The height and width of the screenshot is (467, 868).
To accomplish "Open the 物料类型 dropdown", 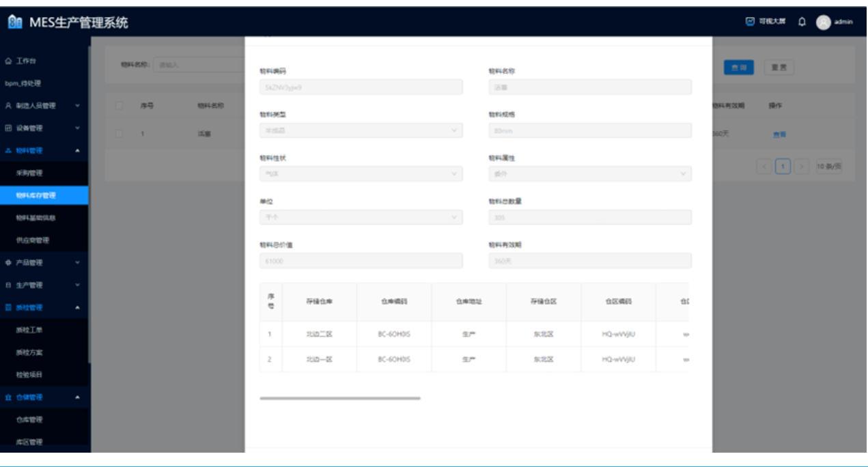I will pos(361,130).
